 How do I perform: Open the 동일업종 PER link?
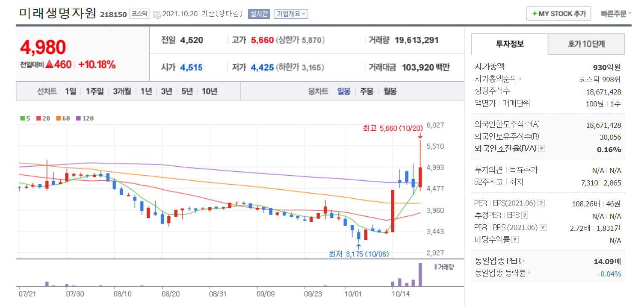(x=500, y=261)
